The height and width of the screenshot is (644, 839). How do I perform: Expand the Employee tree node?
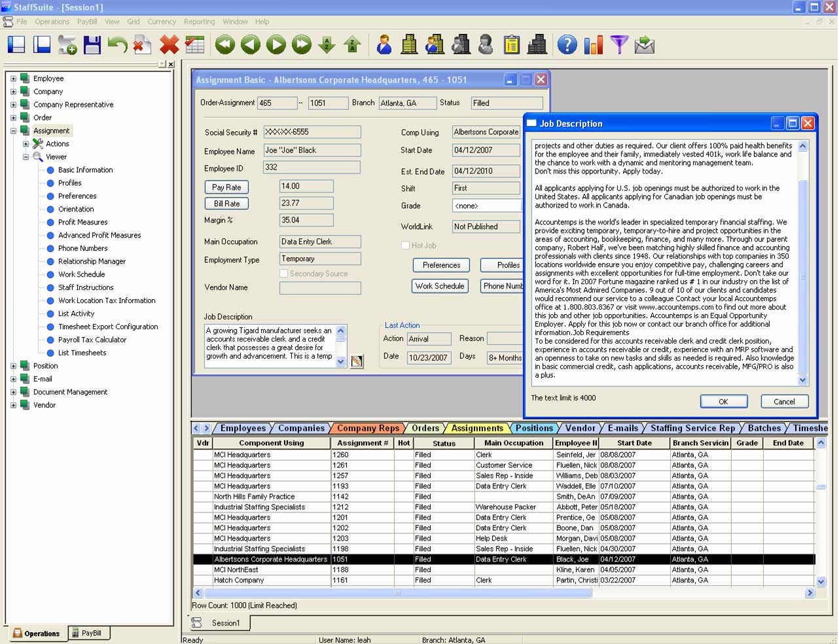13,79
